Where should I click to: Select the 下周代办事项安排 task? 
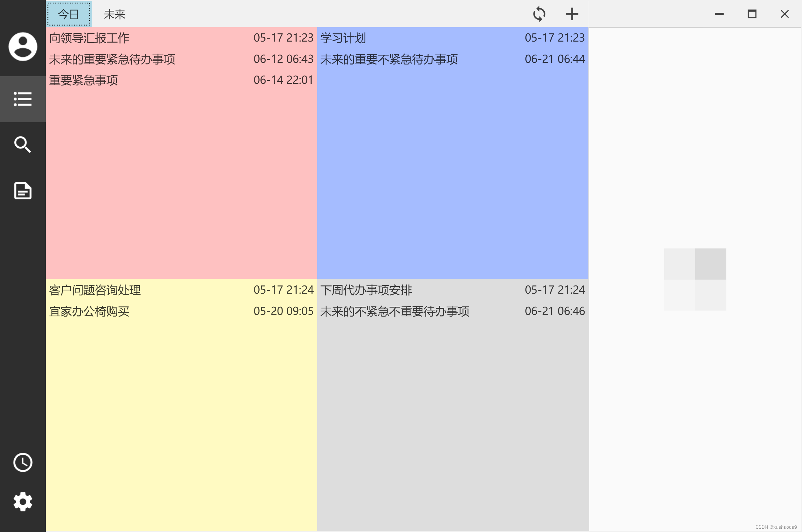[x=366, y=290]
